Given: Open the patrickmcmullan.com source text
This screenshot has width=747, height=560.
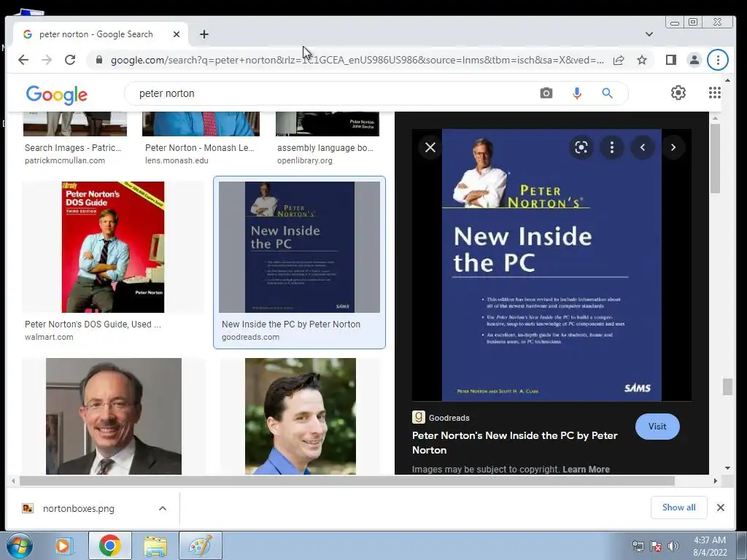Looking at the screenshot, I should (65, 160).
